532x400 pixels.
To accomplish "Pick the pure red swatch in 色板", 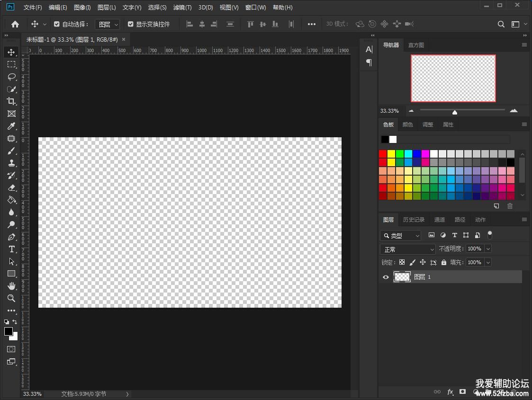I will 383,154.
